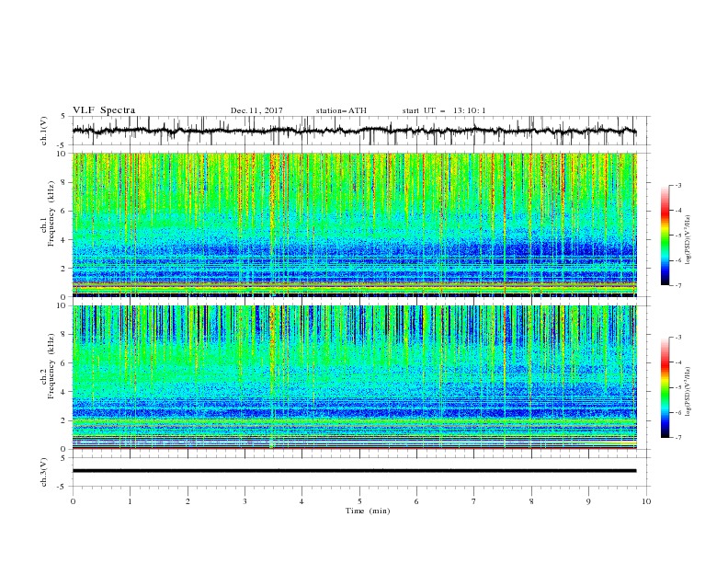728x563 pixels.
Task: Click the "-3" tick on ch.1 color bar
Action: click(678, 185)
